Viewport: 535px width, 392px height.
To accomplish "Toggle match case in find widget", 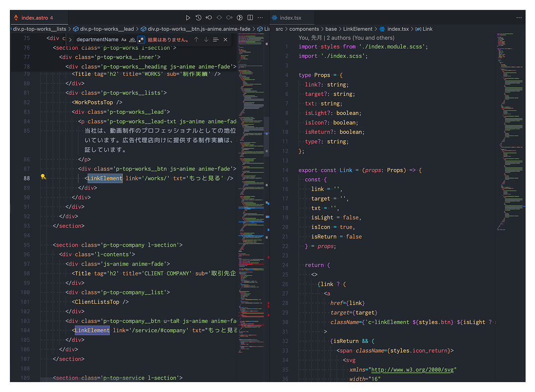I will pos(124,40).
